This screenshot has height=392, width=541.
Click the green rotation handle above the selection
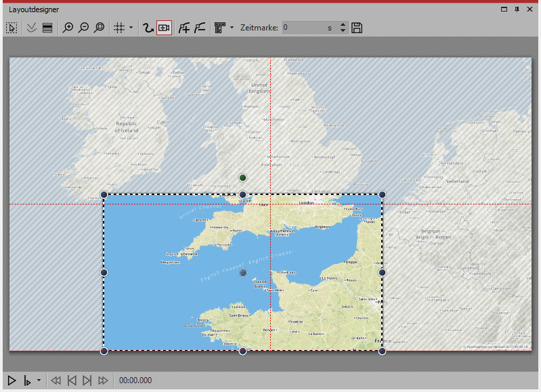[x=242, y=177]
